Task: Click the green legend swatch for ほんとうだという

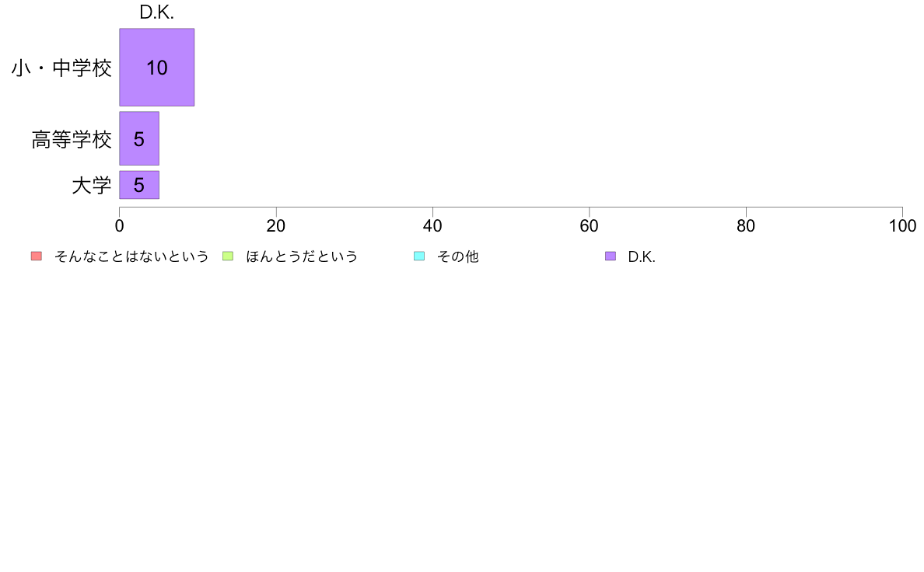Action: [x=228, y=256]
